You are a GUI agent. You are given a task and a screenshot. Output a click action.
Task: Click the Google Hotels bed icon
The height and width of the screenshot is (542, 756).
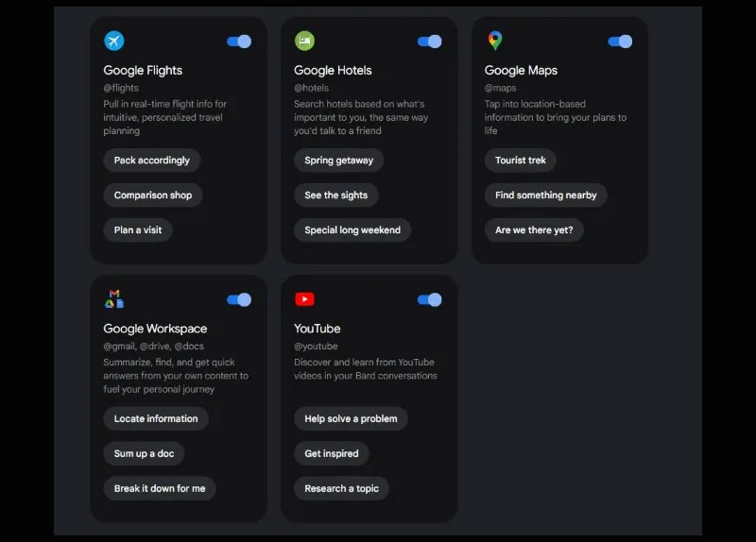click(304, 41)
